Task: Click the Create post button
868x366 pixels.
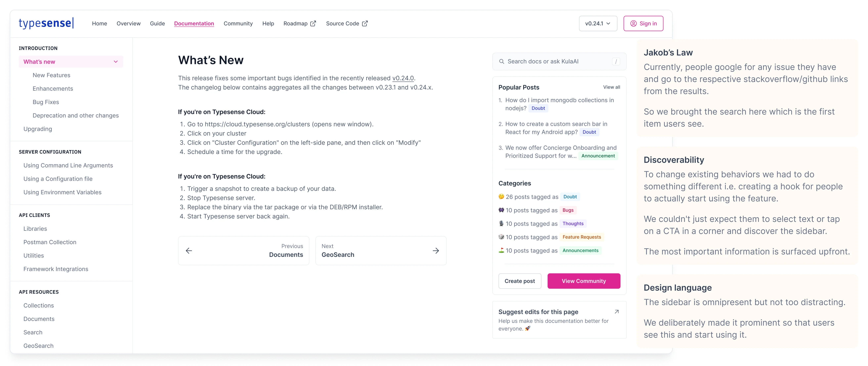Action: (x=520, y=281)
